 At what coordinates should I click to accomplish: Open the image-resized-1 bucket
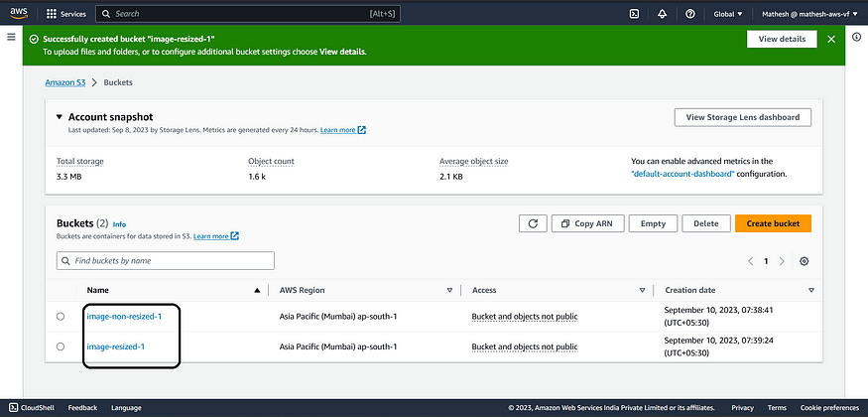click(x=116, y=347)
